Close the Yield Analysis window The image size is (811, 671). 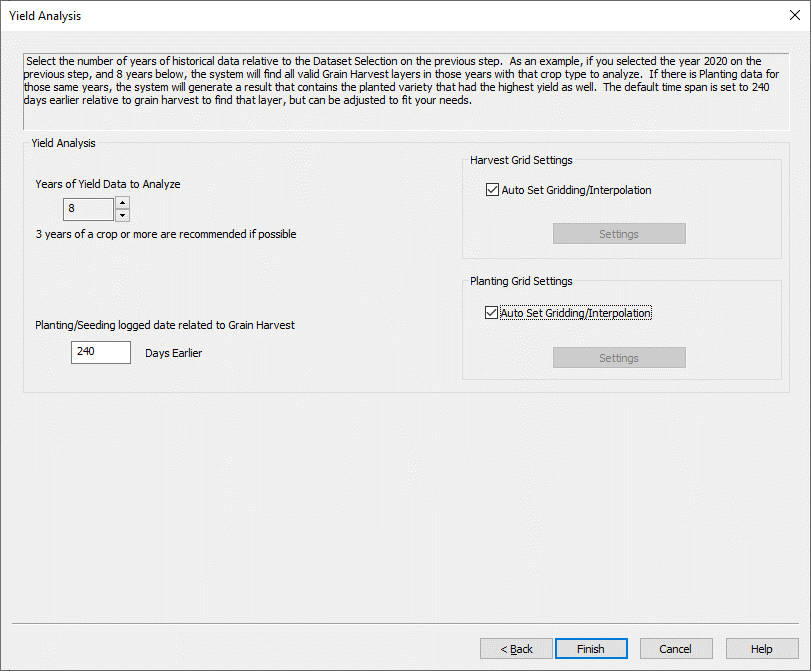pyautogui.click(x=795, y=16)
